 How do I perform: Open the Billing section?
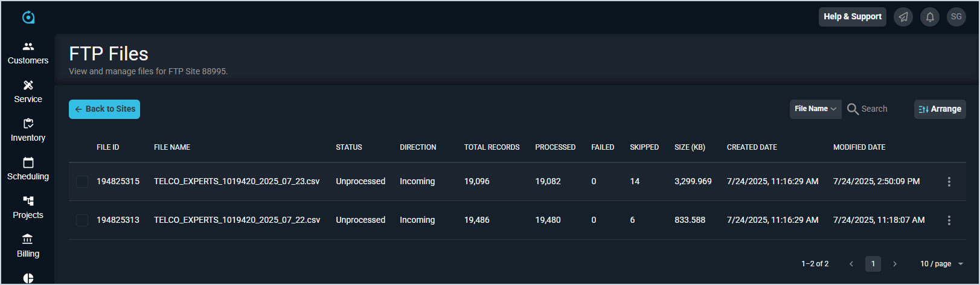point(28,246)
